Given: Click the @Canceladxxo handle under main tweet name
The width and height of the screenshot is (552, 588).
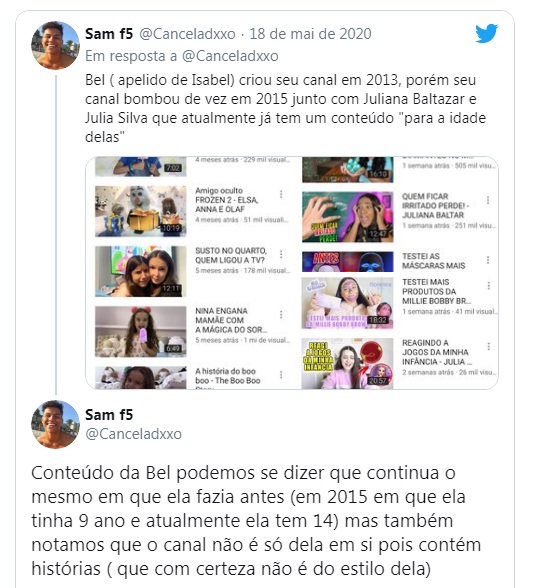Looking at the screenshot, I should [x=134, y=434].
